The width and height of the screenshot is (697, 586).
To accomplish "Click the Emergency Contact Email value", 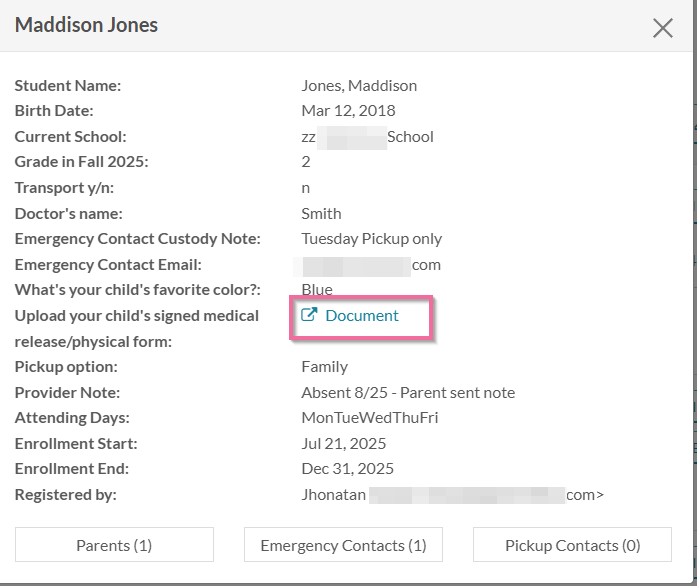I will (368, 265).
